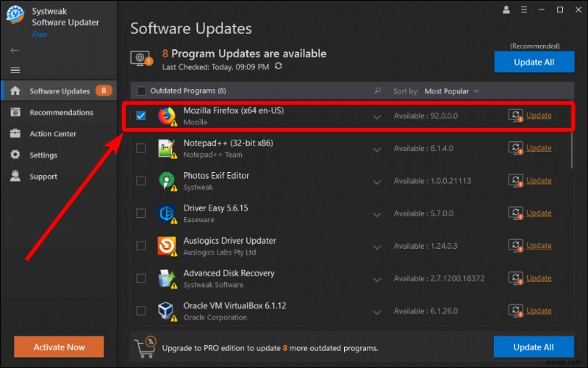Viewport: 588px width, 368px height.
Task: Refresh the last checked update scan
Action: (x=279, y=66)
